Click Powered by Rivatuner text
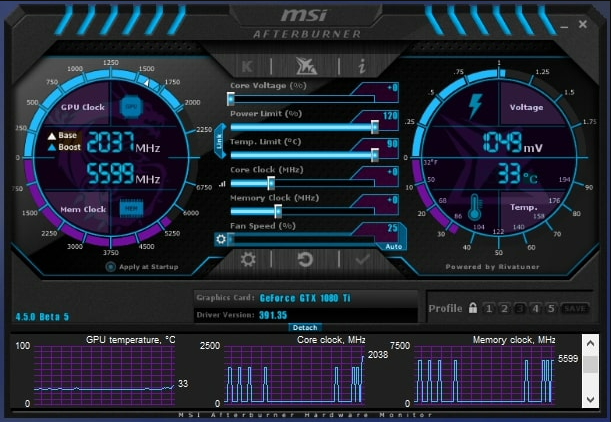This screenshot has width=611, height=422. tap(493, 267)
